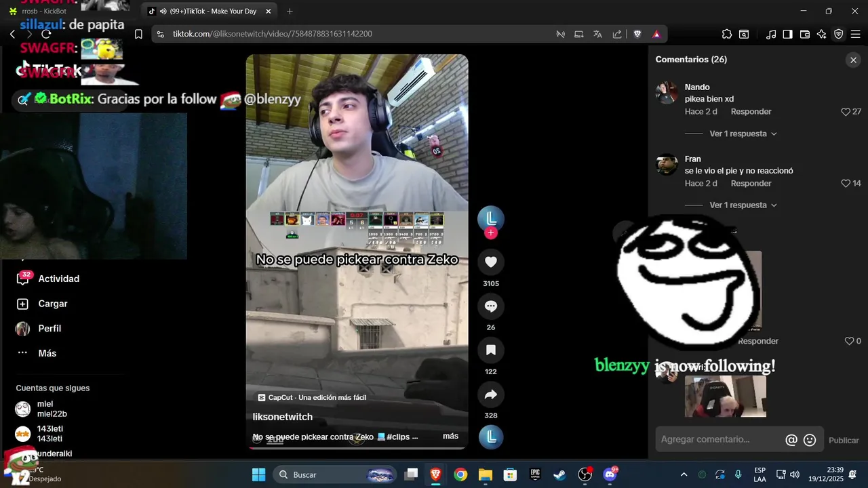The width and height of the screenshot is (868, 488).
Task: Go back in browser history
Action: [12, 34]
